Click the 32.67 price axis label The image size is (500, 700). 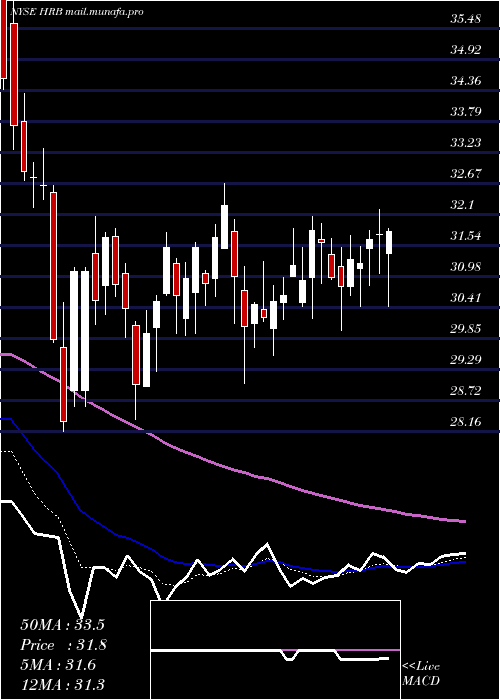pyautogui.click(x=466, y=173)
